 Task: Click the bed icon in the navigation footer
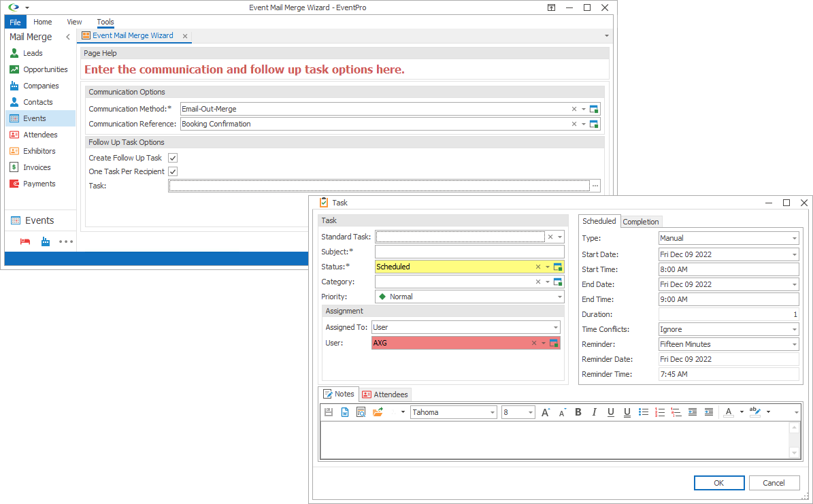coord(25,241)
